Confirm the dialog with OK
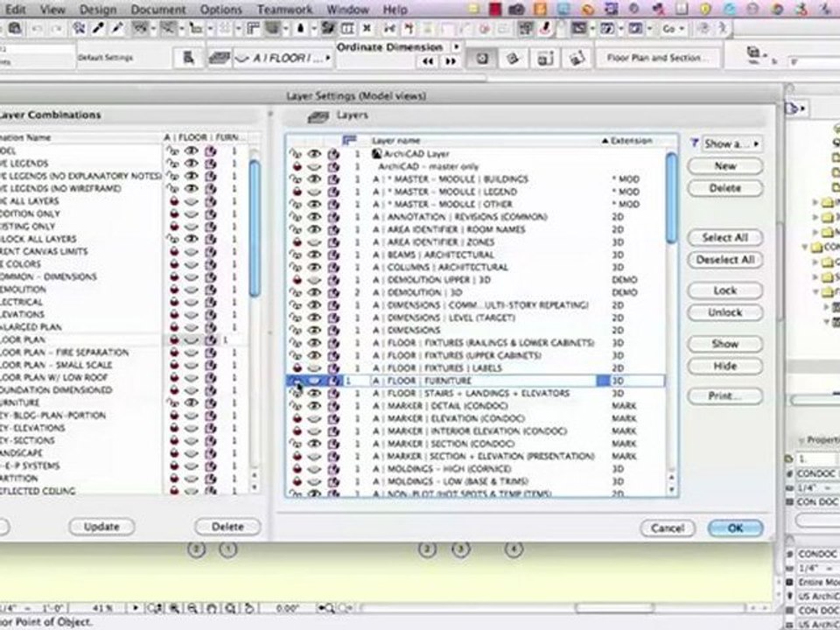The width and height of the screenshot is (840, 630). (735, 528)
